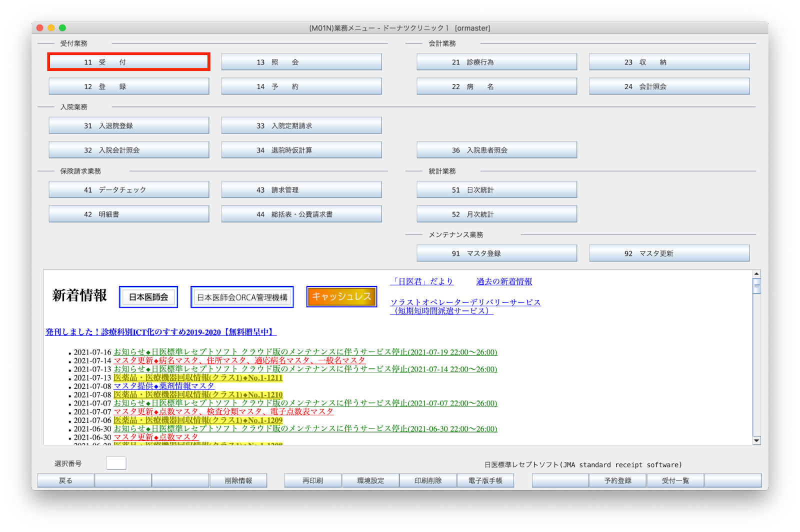Viewport: 800px width, 532px height.
Task: Open 43 請求管理 button
Action: (301, 189)
